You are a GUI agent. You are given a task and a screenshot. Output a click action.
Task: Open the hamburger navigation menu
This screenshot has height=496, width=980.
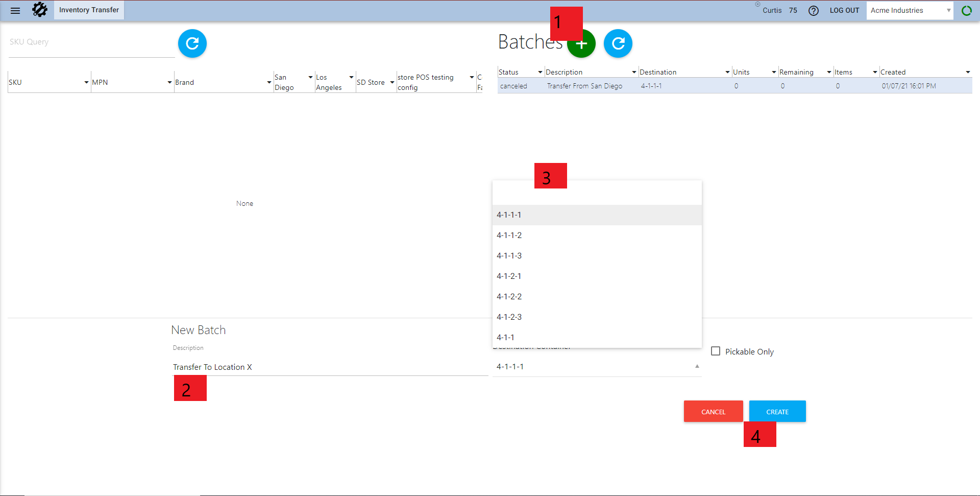[15, 10]
